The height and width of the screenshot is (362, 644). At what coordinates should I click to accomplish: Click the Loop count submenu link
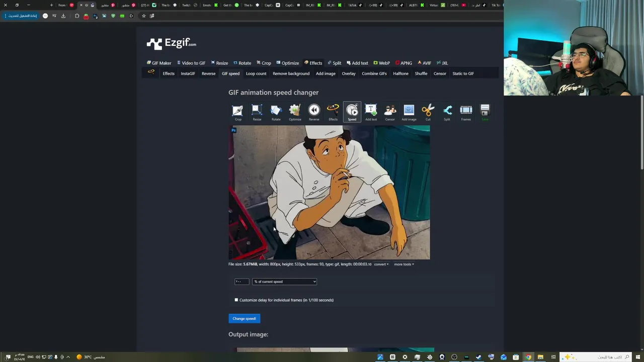point(256,73)
